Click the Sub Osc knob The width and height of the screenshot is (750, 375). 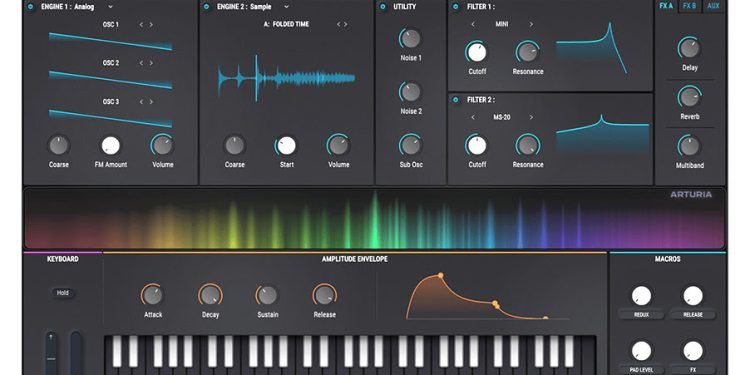coord(410,145)
